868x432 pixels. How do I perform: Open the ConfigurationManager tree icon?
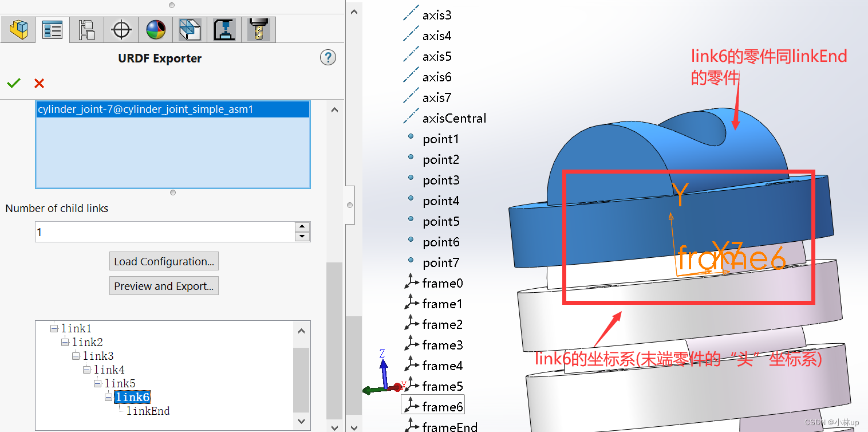click(x=86, y=29)
